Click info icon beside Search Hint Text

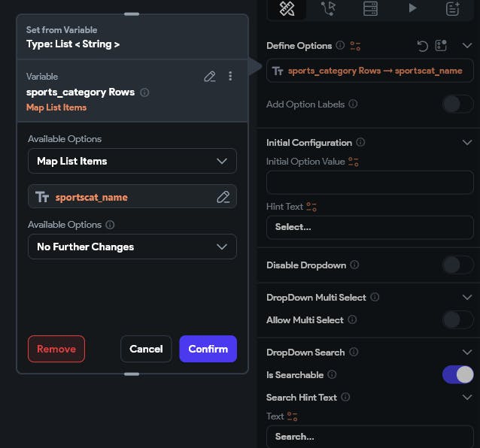pos(345,397)
